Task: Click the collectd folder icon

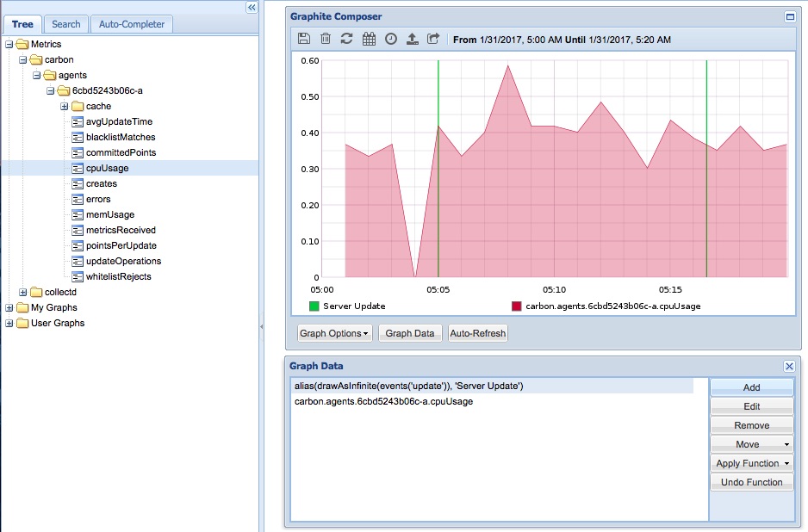Action: pyautogui.click(x=36, y=292)
